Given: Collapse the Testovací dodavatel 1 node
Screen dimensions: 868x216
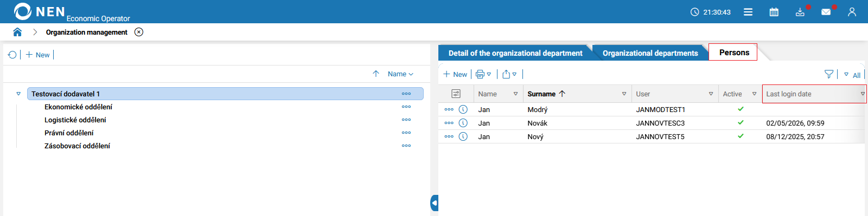Looking at the screenshot, I should (x=18, y=94).
